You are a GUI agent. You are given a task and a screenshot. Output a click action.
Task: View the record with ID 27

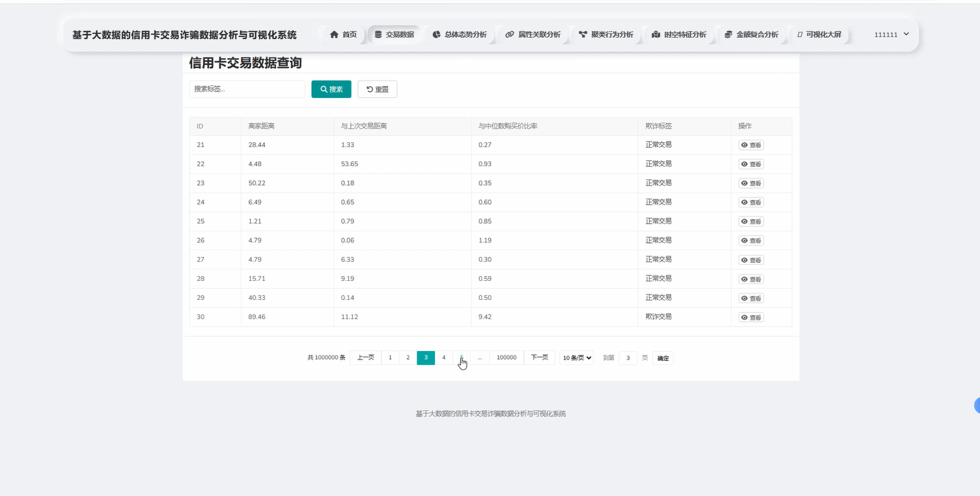[751, 260]
